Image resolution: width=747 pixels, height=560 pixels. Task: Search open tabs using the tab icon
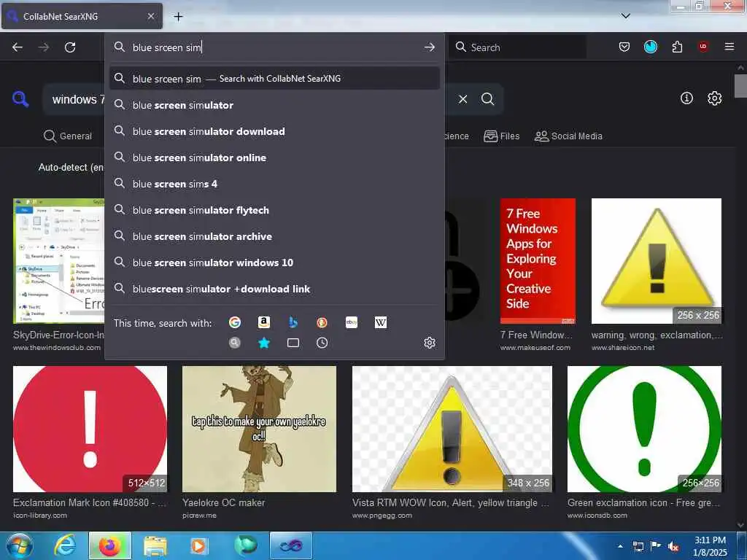(293, 343)
